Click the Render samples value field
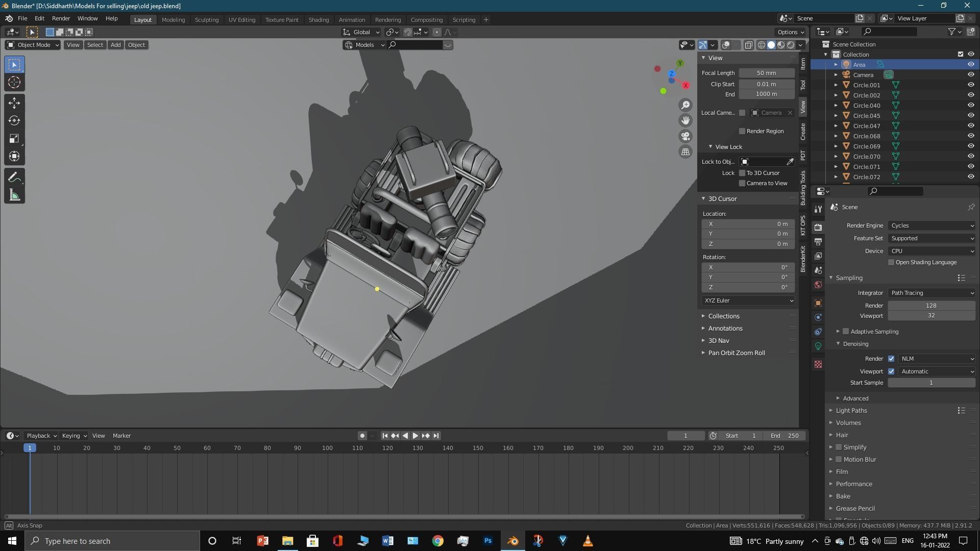The image size is (980, 551). pyautogui.click(x=931, y=306)
